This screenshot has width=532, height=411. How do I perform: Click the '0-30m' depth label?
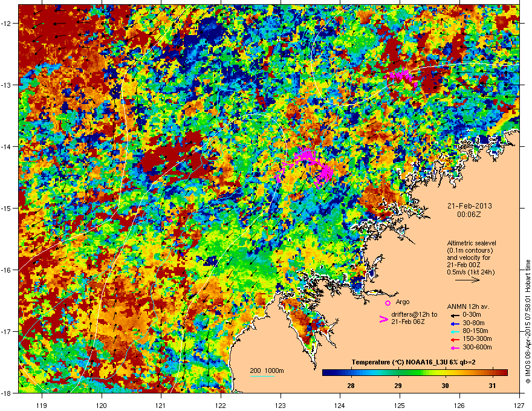(472, 314)
